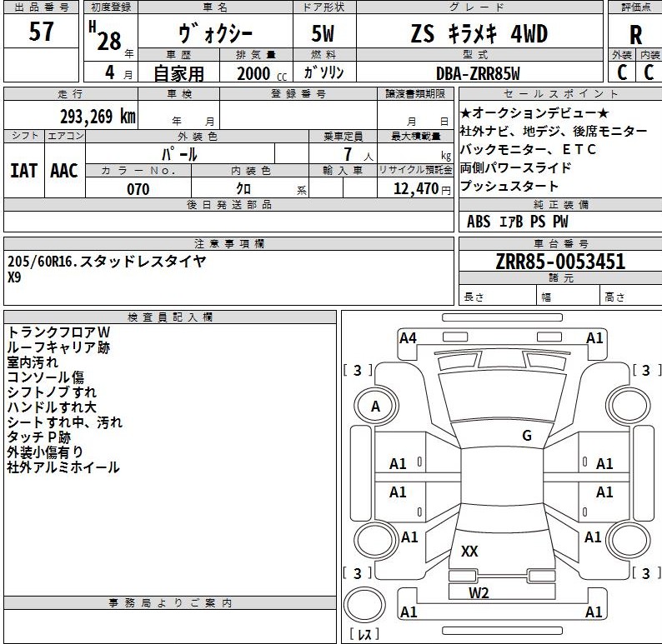Select the inspector note トランクフロアW
Viewport: 662px width, 644px height.
tap(58, 332)
